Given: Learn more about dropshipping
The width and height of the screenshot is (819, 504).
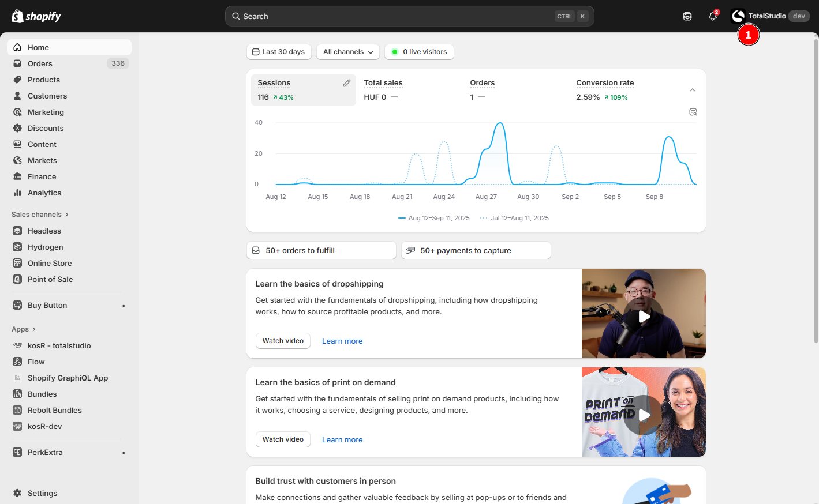Looking at the screenshot, I should tap(342, 341).
